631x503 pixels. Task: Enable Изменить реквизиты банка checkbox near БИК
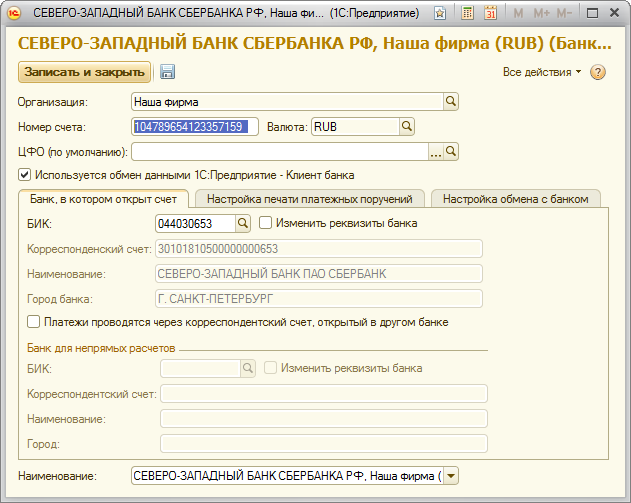pyautogui.click(x=265, y=223)
